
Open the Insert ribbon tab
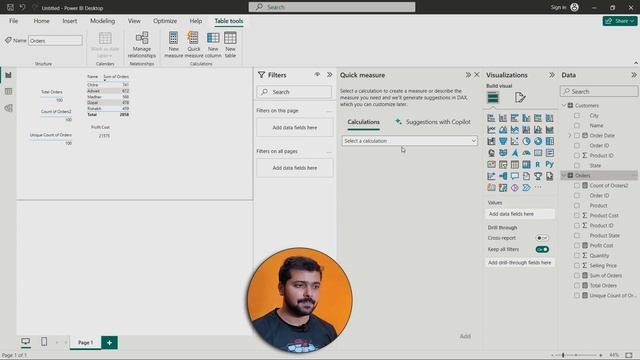70,21
